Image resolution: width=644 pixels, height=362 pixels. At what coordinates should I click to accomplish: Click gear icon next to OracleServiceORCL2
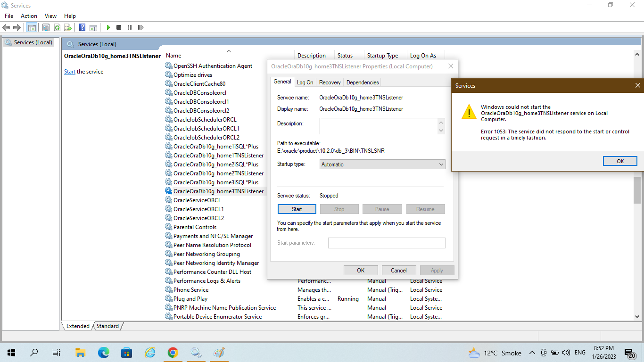point(169,218)
